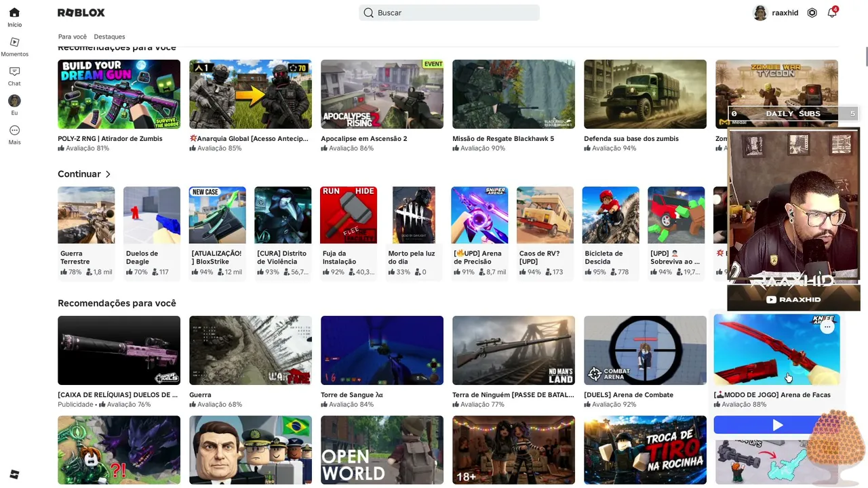Click the Roblox logo in the header
This screenshot has width=868, height=488.
click(81, 13)
